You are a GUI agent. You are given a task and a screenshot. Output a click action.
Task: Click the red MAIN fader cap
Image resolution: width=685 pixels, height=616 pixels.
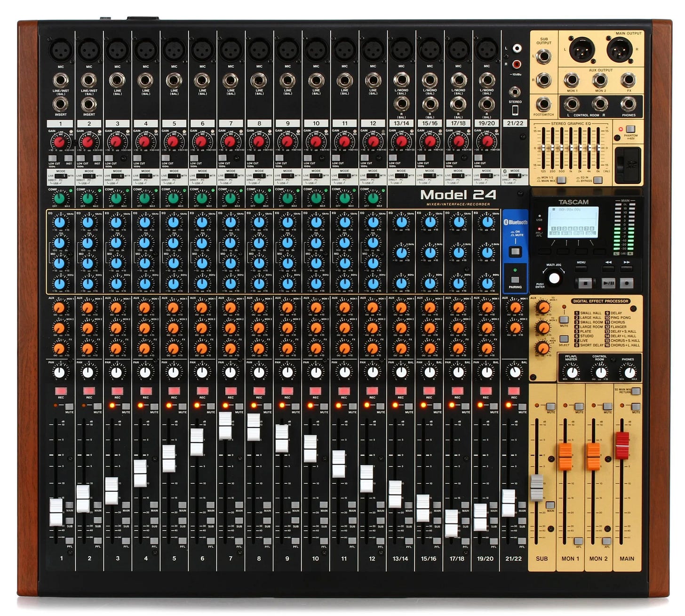(x=622, y=445)
